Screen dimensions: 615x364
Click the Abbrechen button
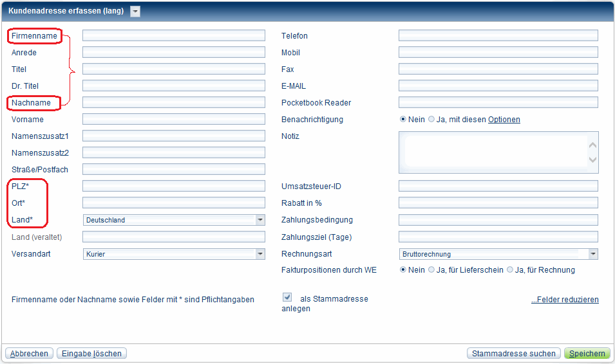coord(29,353)
